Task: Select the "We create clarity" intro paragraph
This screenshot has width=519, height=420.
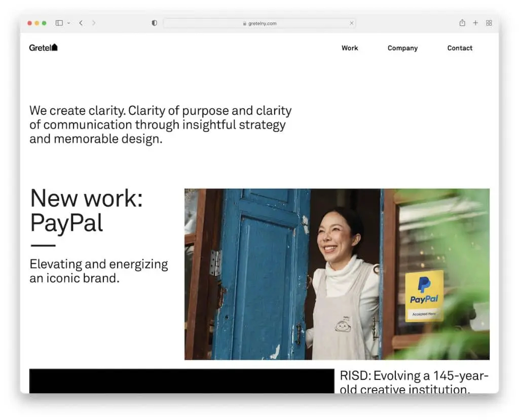Action: click(x=161, y=125)
